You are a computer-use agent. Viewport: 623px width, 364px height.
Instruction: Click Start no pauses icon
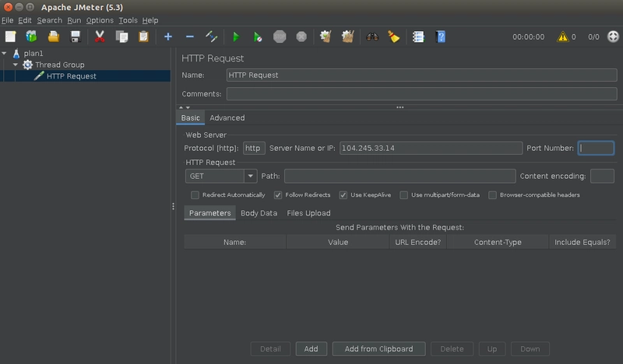258,37
